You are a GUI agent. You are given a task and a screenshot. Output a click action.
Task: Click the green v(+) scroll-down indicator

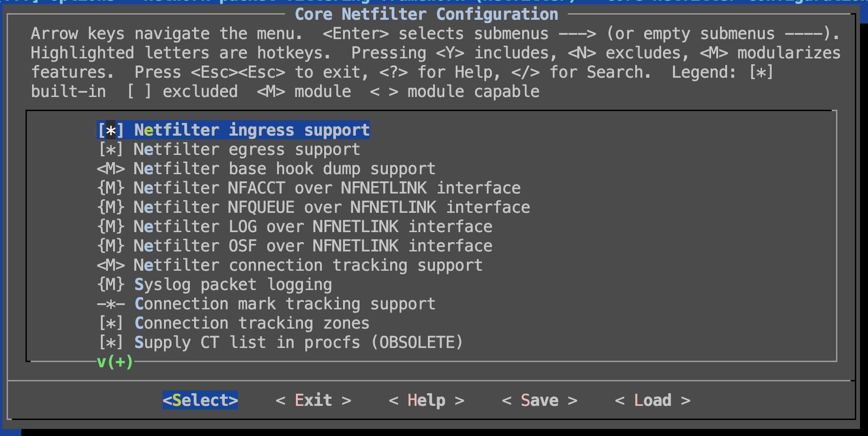coord(115,362)
